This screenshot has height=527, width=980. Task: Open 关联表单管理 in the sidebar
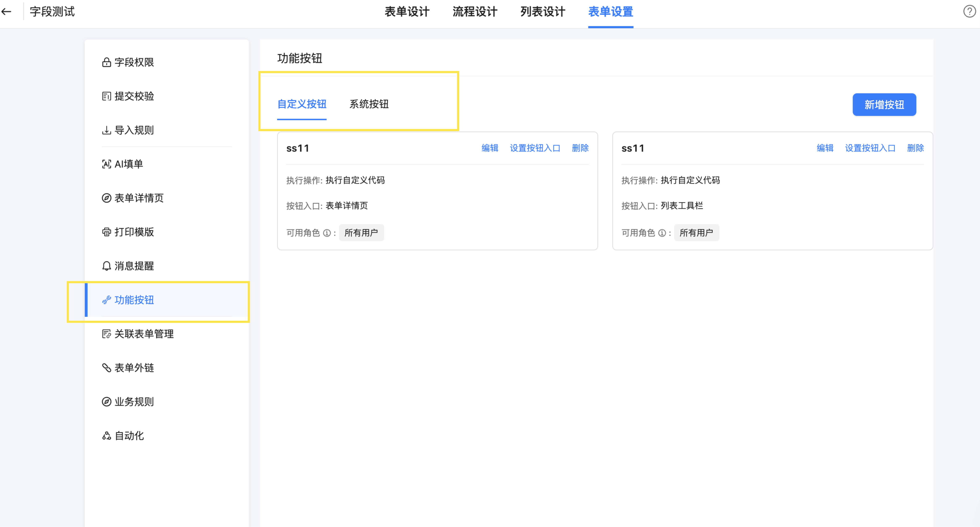click(x=144, y=334)
